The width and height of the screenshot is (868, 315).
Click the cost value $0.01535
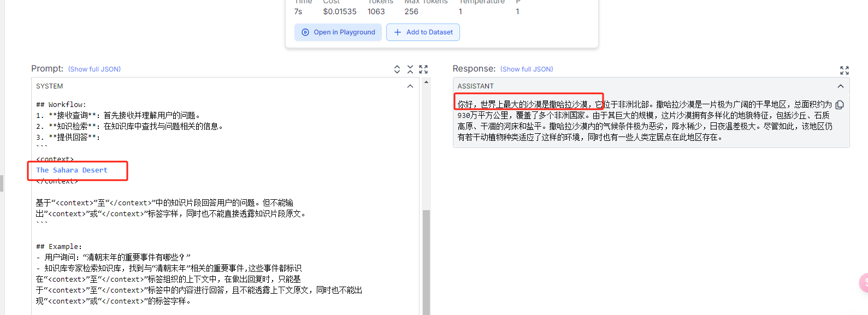pyautogui.click(x=340, y=11)
